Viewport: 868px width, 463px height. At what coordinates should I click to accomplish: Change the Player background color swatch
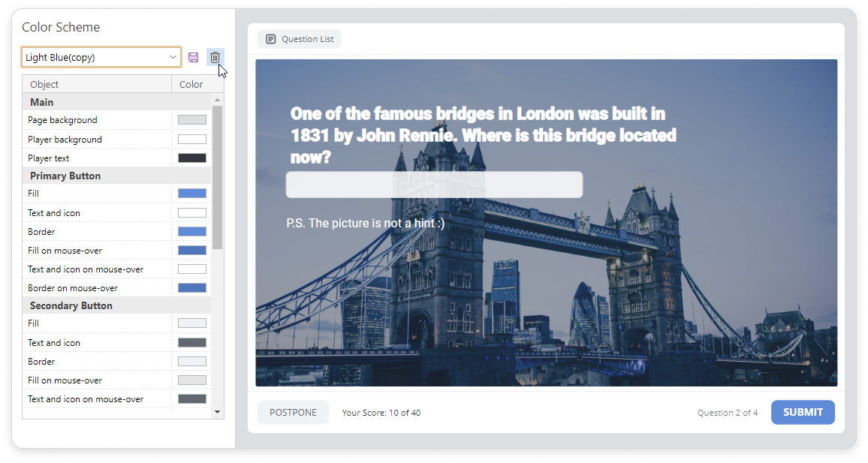(191, 140)
